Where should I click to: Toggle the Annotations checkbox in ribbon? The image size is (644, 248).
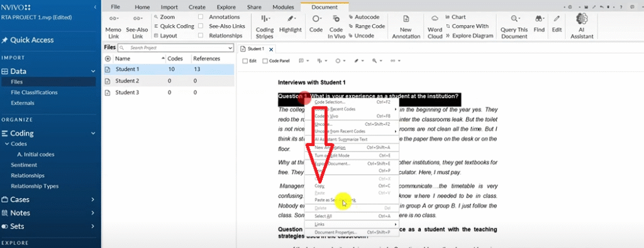click(x=201, y=17)
